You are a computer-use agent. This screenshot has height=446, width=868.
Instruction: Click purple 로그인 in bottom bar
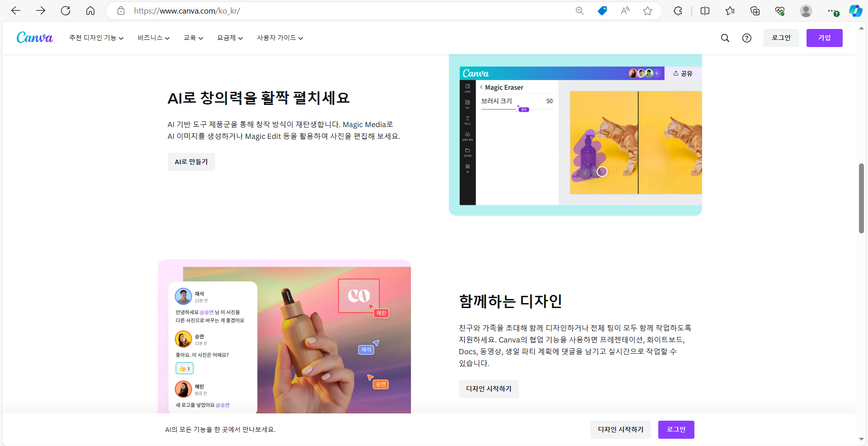pos(676,430)
